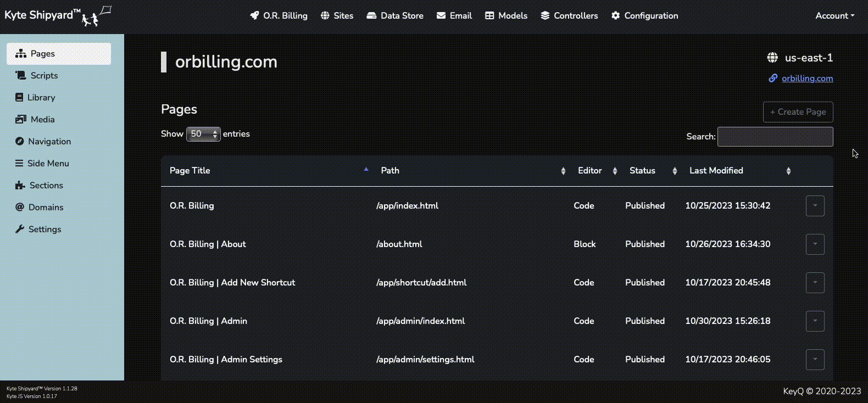Toggle sorting on the Status column
The image size is (868, 403).
642,171
